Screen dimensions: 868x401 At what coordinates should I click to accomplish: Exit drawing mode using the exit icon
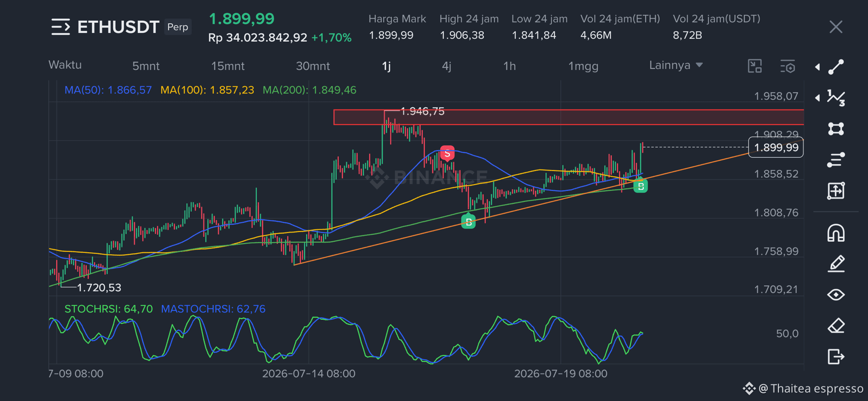(x=836, y=356)
